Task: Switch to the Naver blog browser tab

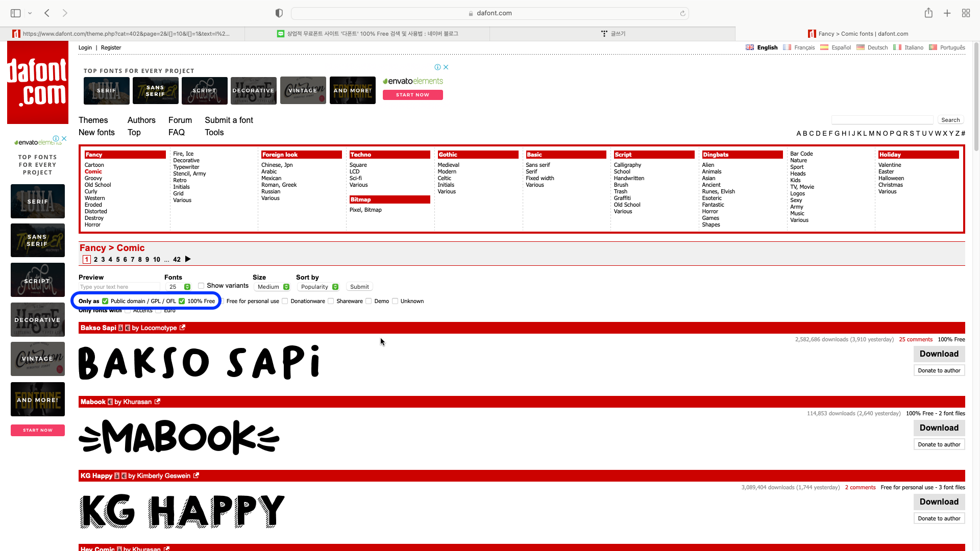Action: click(x=367, y=34)
